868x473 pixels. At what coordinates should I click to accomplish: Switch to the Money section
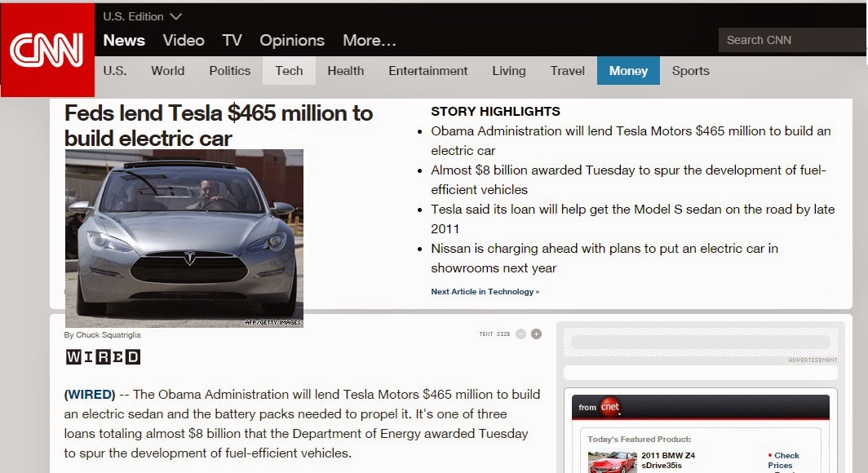point(628,71)
